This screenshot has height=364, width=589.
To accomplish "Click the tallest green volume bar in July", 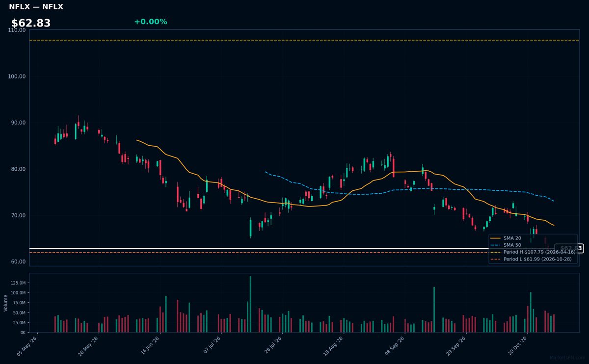I will [250, 304].
